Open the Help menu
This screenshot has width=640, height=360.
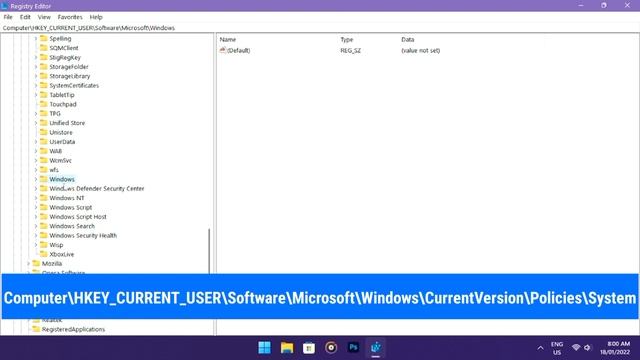click(x=96, y=17)
